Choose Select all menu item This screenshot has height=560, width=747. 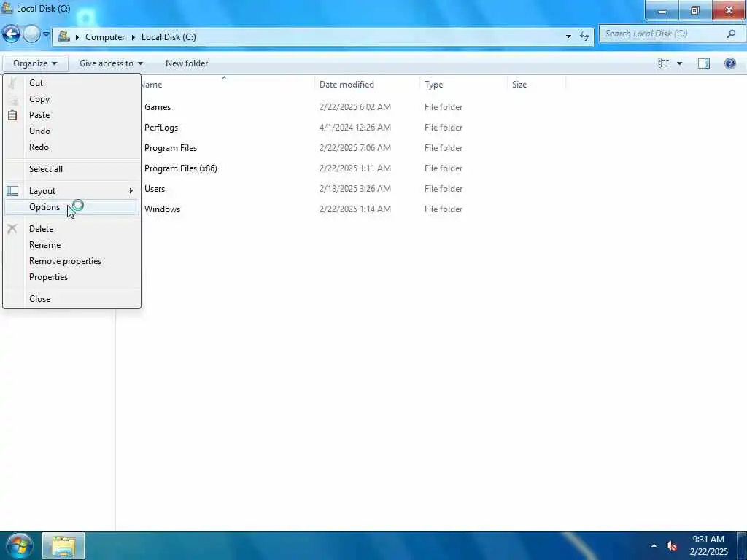click(71, 169)
